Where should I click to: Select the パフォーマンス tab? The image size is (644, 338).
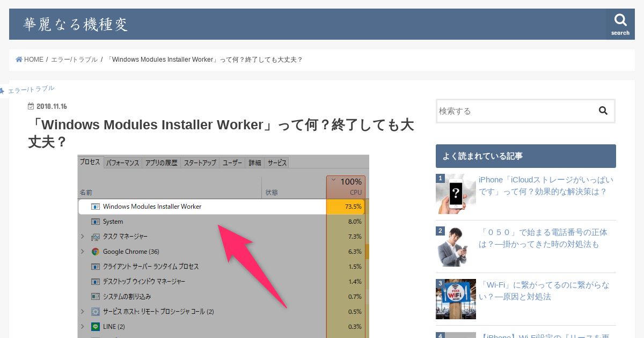click(122, 163)
